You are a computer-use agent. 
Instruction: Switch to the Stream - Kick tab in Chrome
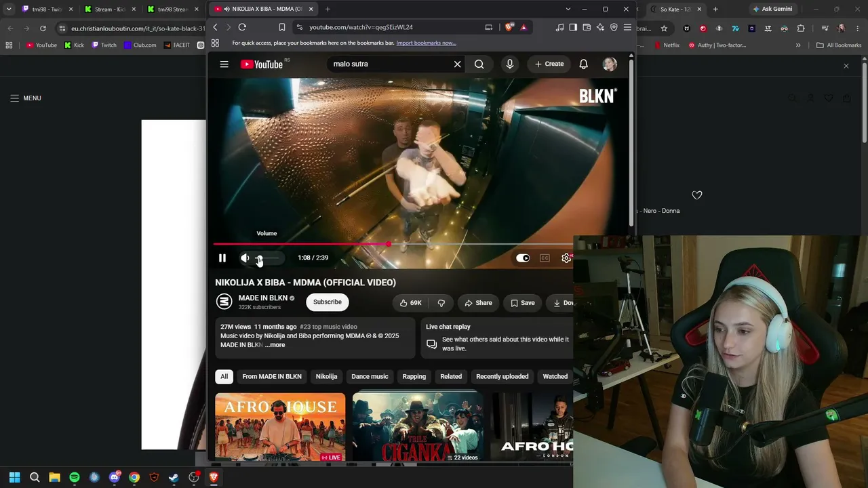pyautogui.click(x=108, y=9)
